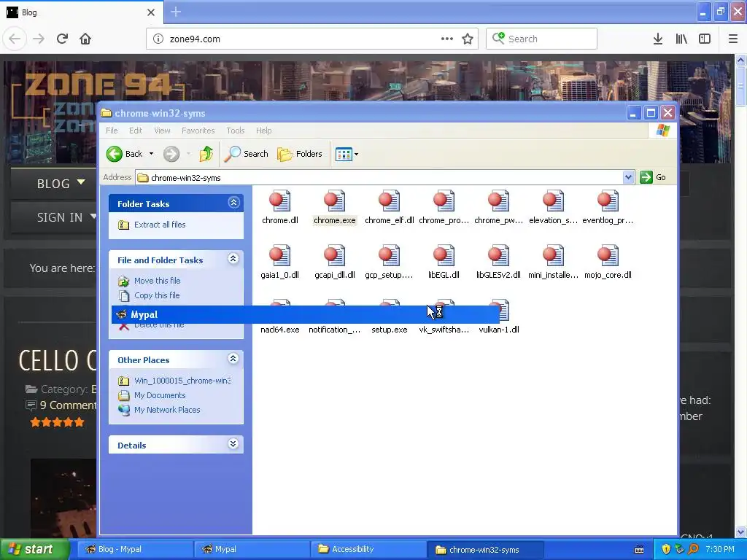747x560 pixels.
Task: Select the libGLESv2.dll file icon
Action: (x=498, y=256)
